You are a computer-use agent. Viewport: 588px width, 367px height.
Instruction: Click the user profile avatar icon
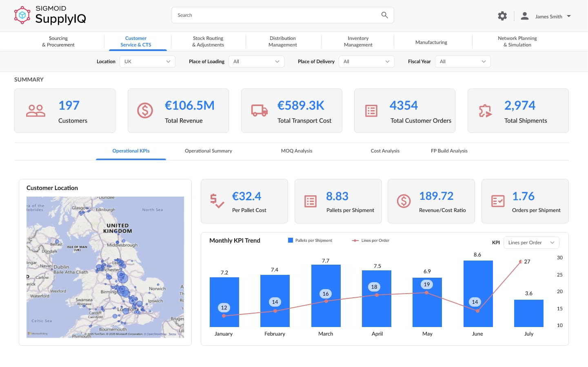(x=525, y=16)
